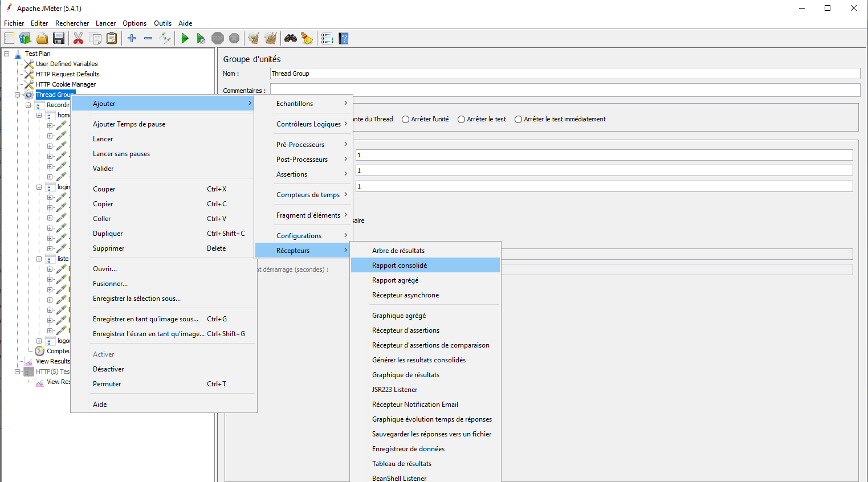The height and width of the screenshot is (482, 868).
Task: Select Arrêter le test immédiatement radio button
Action: (x=518, y=119)
